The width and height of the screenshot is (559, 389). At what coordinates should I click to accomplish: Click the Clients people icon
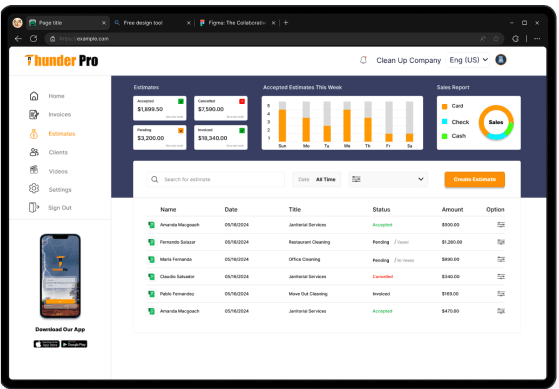[34, 152]
